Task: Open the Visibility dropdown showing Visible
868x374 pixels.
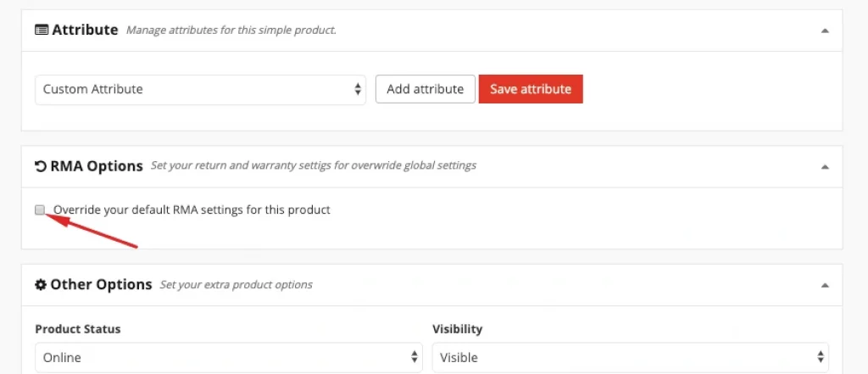Action: [x=631, y=357]
